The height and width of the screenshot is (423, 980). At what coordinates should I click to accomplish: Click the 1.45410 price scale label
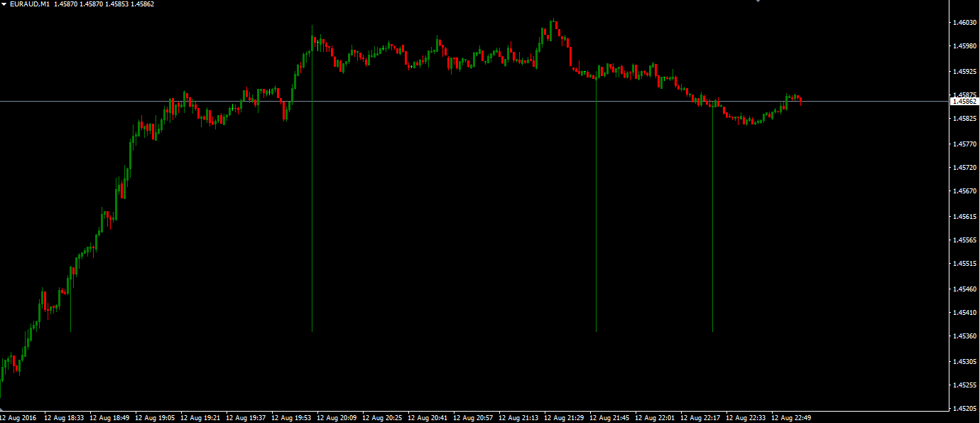964,313
